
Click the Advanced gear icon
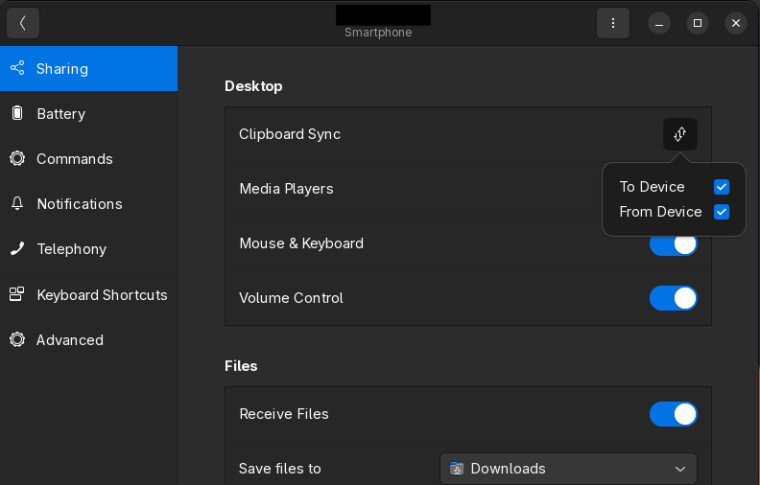17,340
